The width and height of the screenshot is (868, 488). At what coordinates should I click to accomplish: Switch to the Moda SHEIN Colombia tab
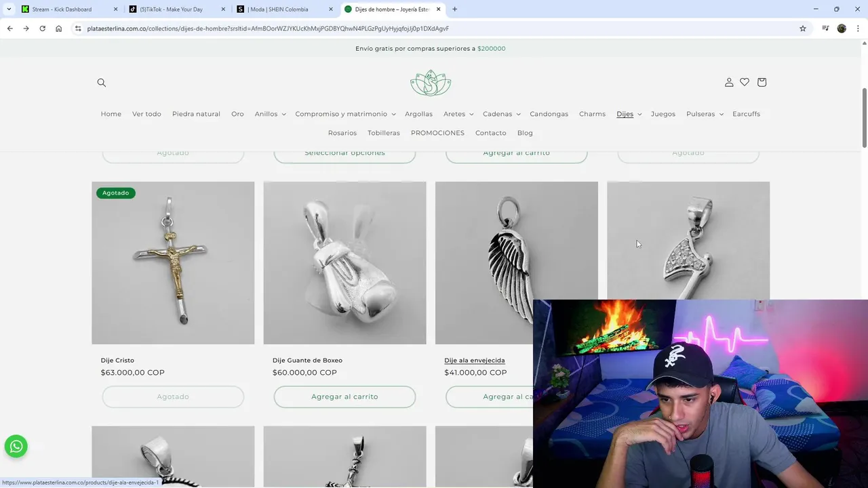coord(278,9)
